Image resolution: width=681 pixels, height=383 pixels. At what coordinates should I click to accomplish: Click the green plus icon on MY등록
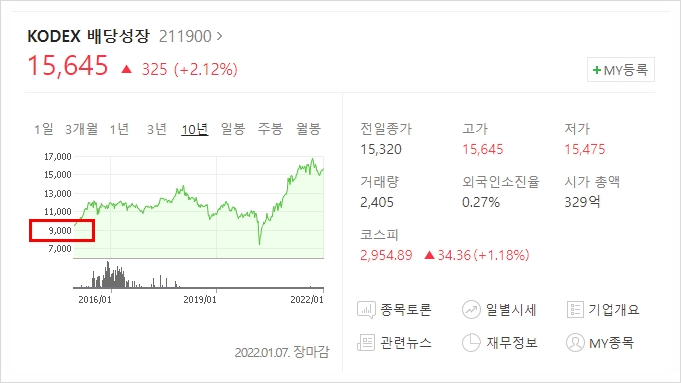coord(597,70)
